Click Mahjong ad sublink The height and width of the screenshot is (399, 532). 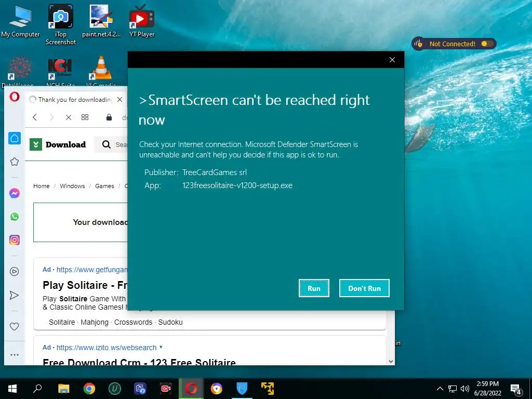tap(95, 322)
